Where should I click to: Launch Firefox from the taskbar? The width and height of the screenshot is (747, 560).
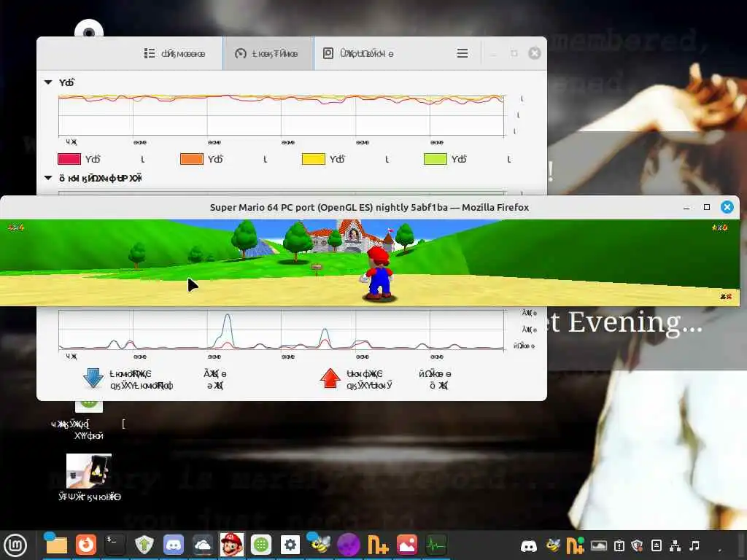[86, 545]
